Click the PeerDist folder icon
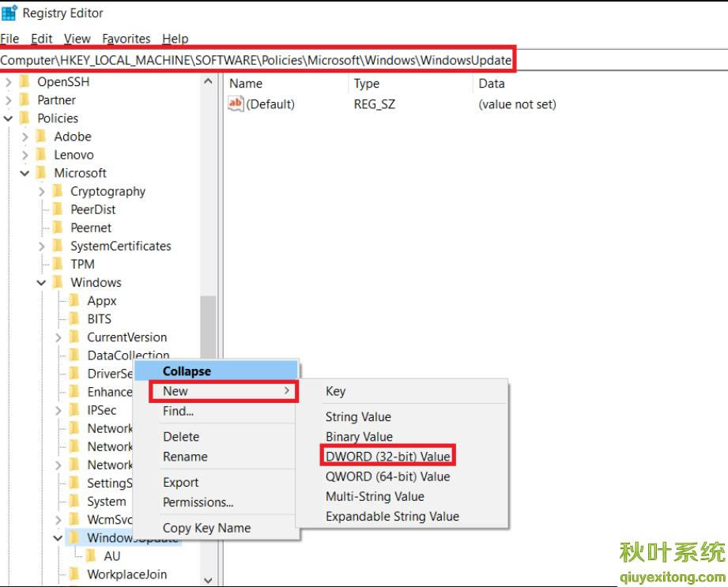 (x=58, y=209)
